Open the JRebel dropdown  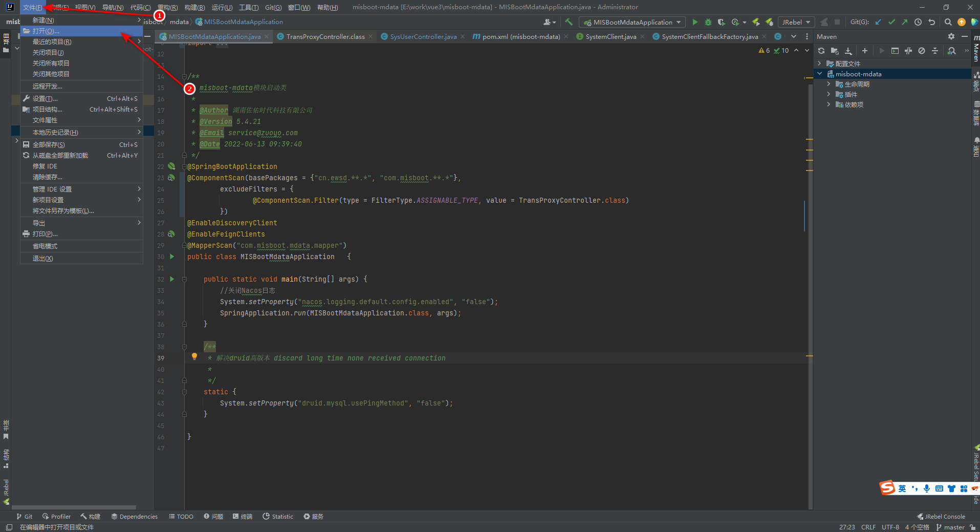[796, 22]
